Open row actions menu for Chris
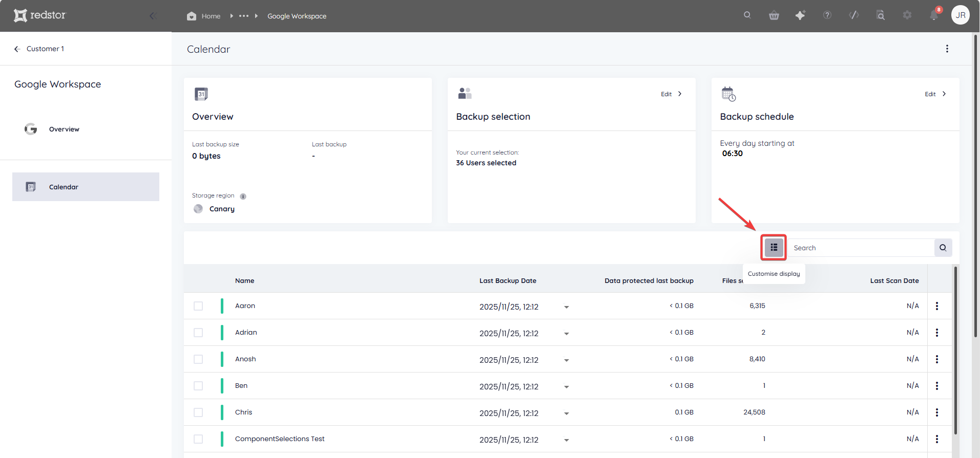The width and height of the screenshot is (980, 458). pyautogui.click(x=937, y=412)
